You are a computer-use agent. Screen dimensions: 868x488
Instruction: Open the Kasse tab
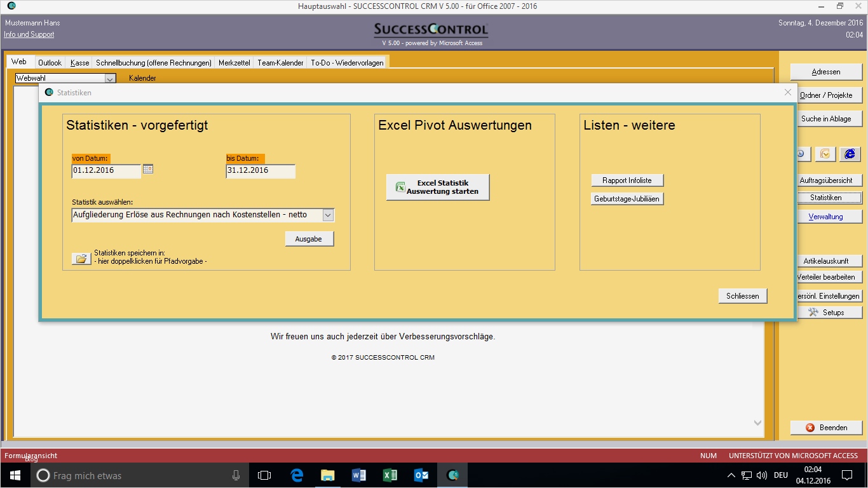pos(80,63)
